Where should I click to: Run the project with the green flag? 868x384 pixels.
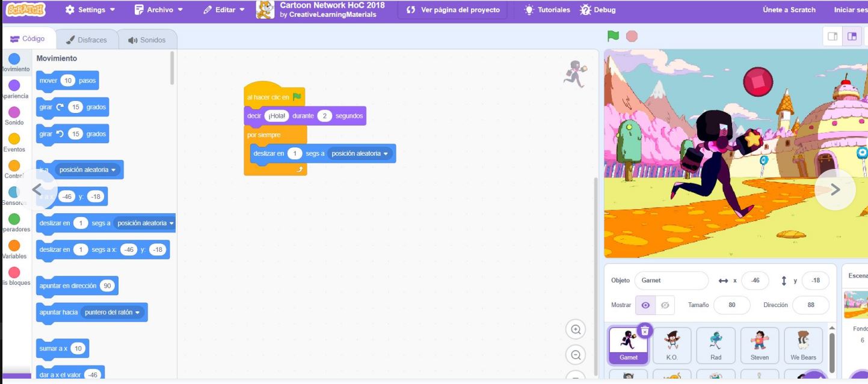(x=613, y=36)
